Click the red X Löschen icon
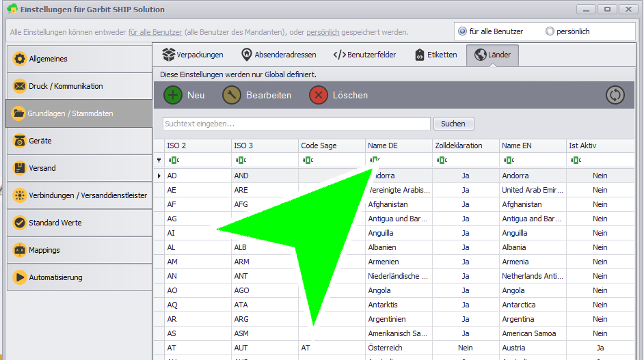 coord(319,95)
